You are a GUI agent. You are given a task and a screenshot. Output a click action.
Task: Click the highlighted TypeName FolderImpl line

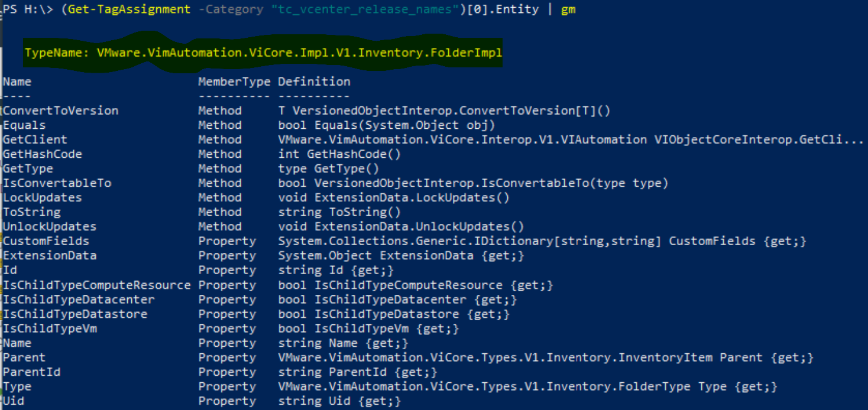click(x=263, y=53)
